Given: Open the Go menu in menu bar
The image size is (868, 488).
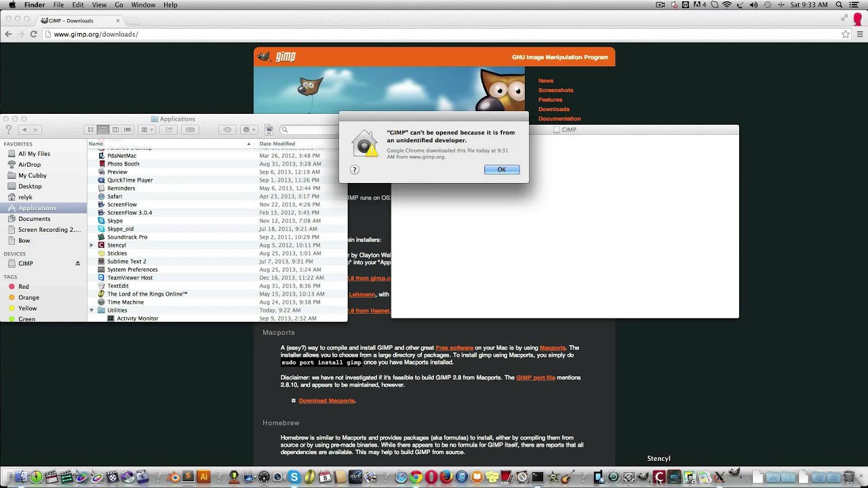Looking at the screenshot, I should click(119, 5).
